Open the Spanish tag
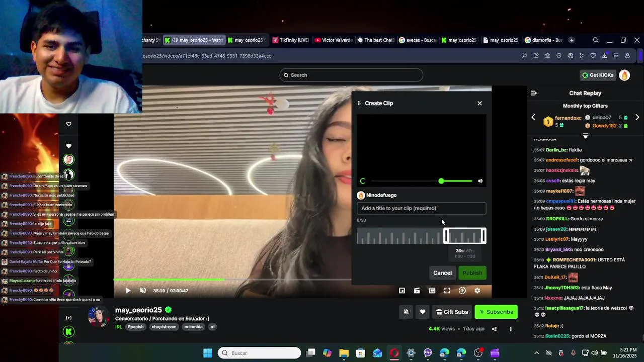The height and width of the screenshot is (362, 644). [135, 327]
